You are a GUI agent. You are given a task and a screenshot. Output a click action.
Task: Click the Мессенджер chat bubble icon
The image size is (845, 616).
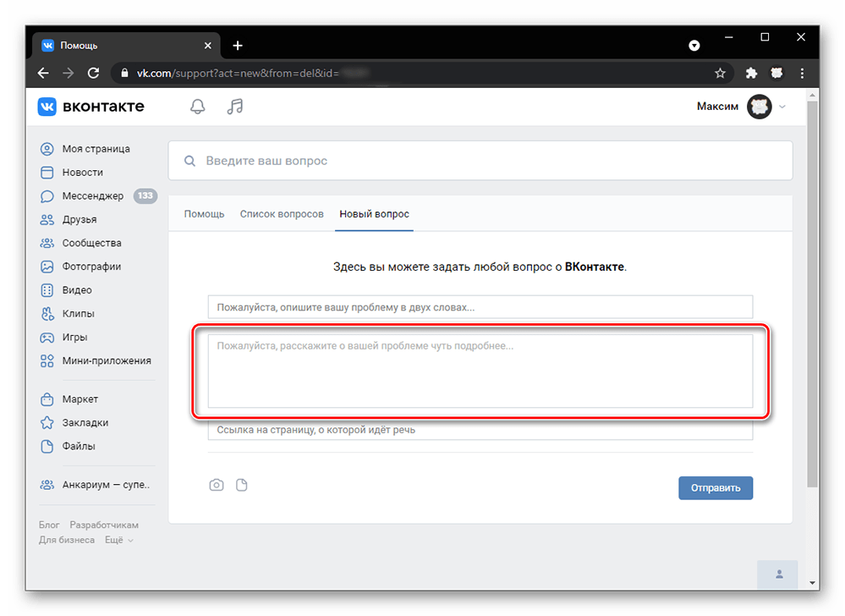[x=47, y=196]
